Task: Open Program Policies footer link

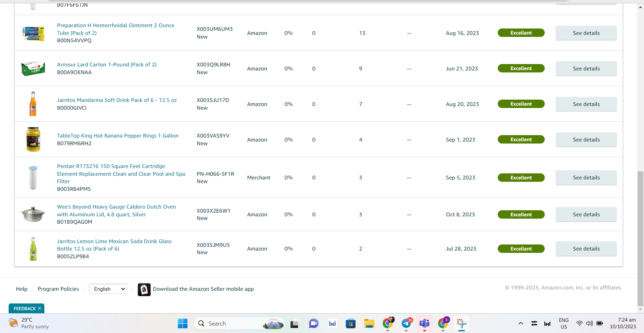Action: point(58,289)
